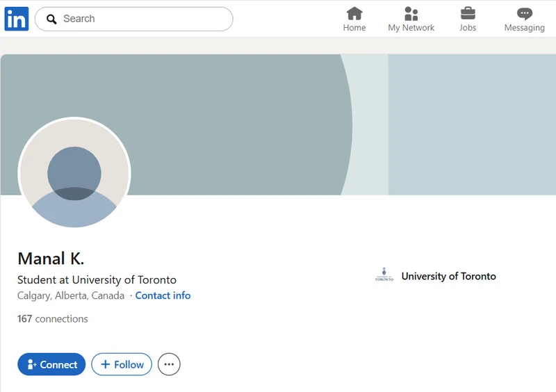Open the More actions ellipsis menu
The height and width of the screenshot is (392, 556).
[x=169, y=365]
